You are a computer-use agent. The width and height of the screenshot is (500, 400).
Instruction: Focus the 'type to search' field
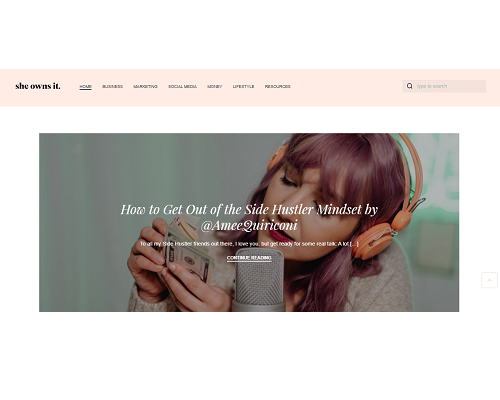click(x=450, y=86)
